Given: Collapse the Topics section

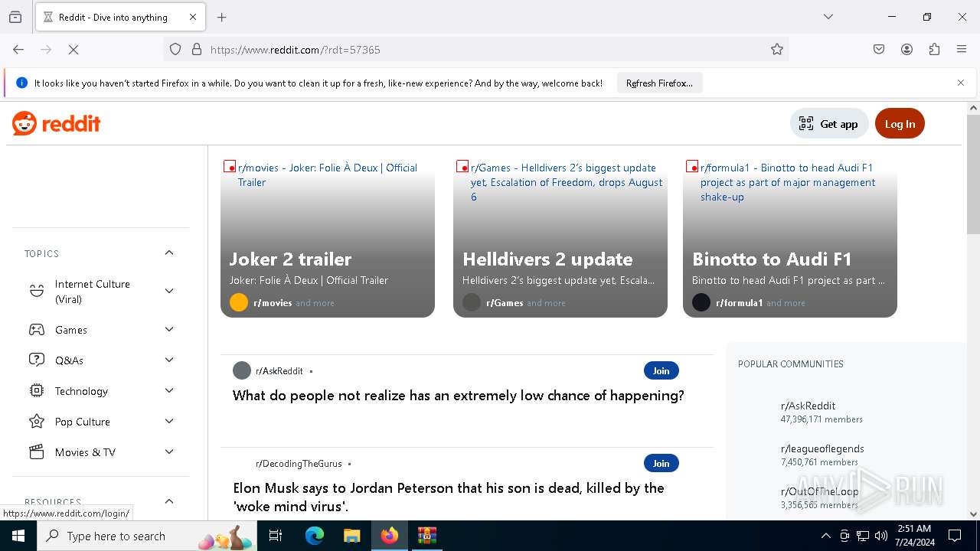Looking at the screenshot, I should [169, 253].
